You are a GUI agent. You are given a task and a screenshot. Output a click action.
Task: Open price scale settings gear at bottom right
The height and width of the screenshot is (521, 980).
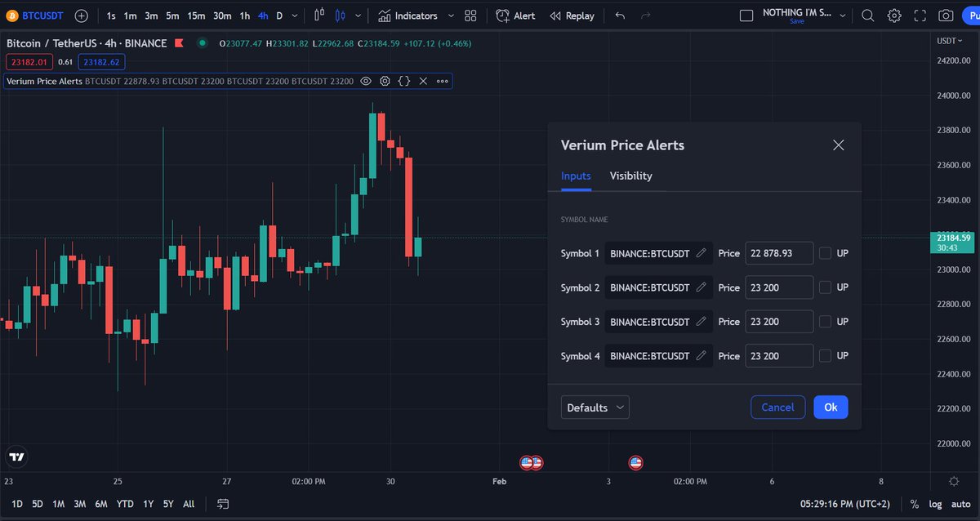click(x=954, y=482)
